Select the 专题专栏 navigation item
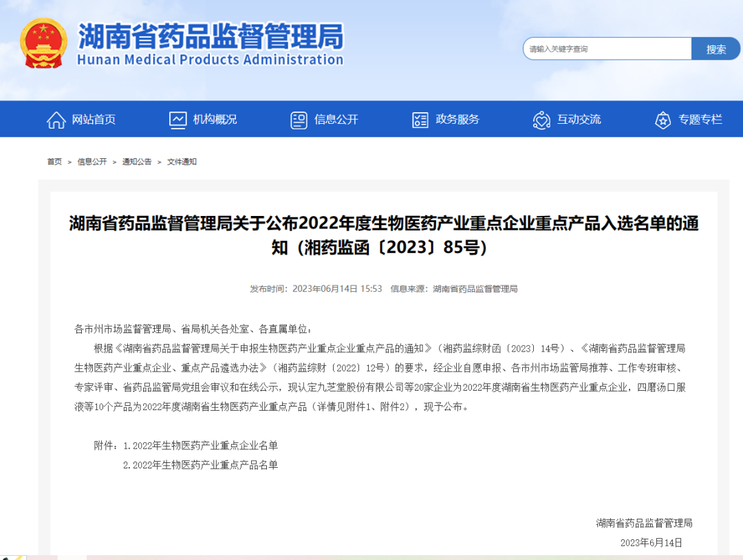Screen dimensions: 743x560 tap(700, 120)
